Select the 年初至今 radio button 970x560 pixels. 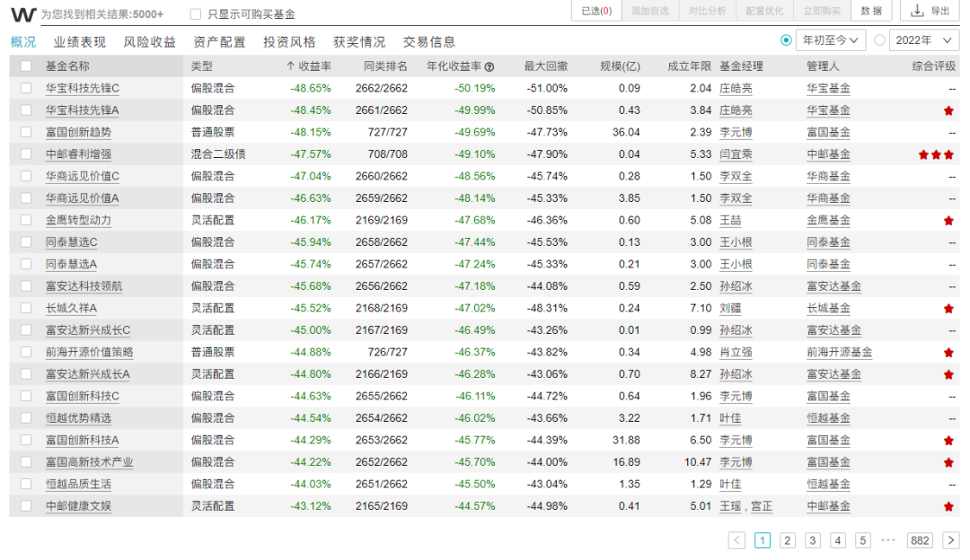tap(786, 40)
